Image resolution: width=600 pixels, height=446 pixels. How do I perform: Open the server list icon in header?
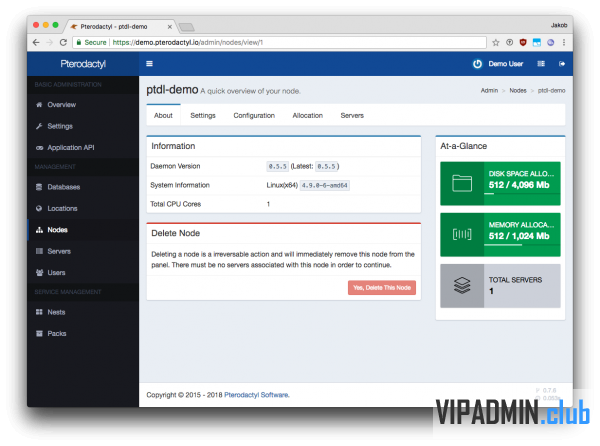click(541, 63)
